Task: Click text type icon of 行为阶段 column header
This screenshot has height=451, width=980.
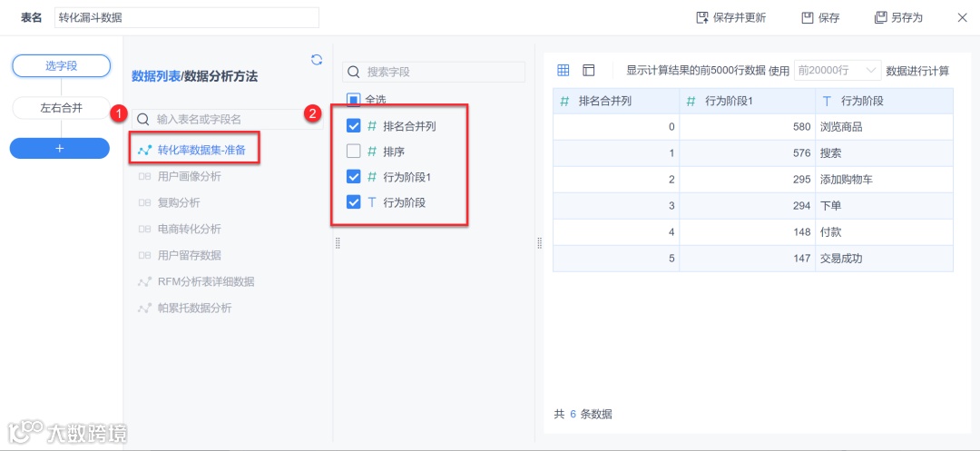Action: [828, 102]
